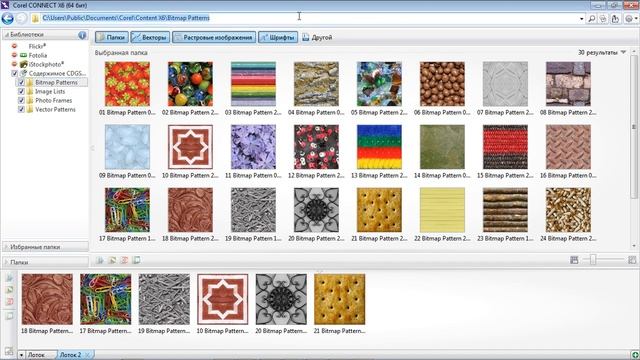Switch to the Лоток 2 tab
The image size is (640, 360).
(x=71, y=355)
